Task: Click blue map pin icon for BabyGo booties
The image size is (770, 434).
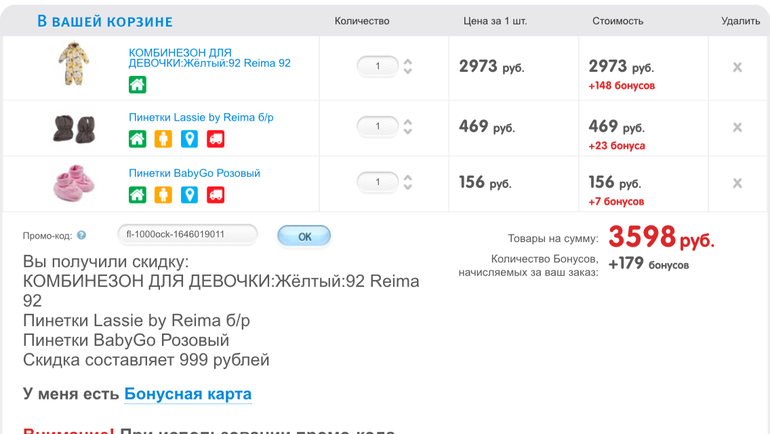Action: [189, 195]
